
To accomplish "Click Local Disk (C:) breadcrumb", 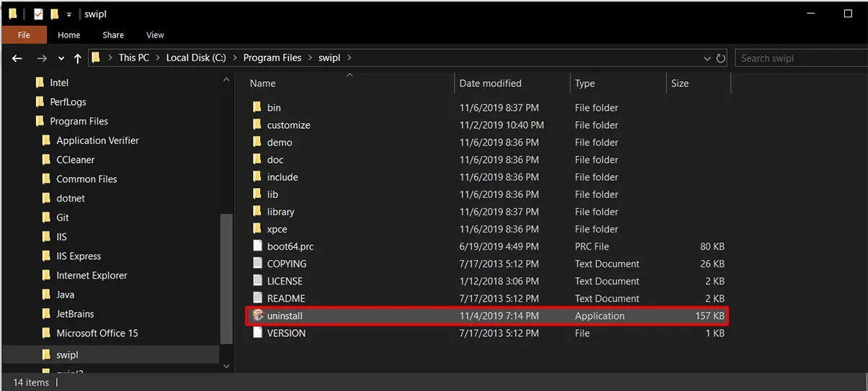I will coord(196,58).
